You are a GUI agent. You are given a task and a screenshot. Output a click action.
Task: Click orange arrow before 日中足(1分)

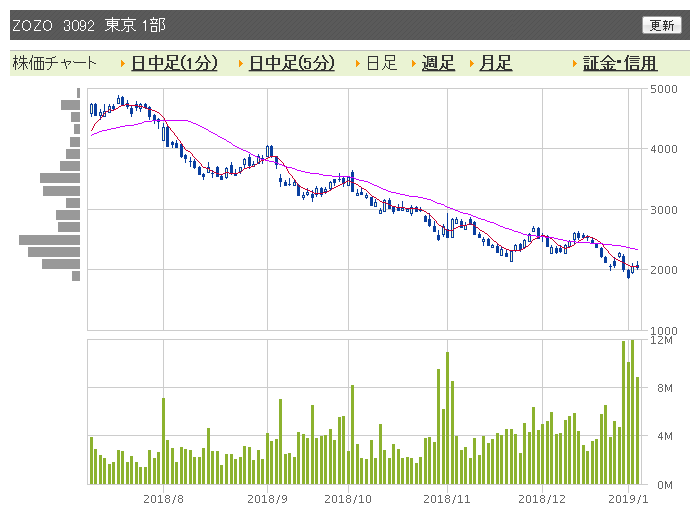(123, 64)
